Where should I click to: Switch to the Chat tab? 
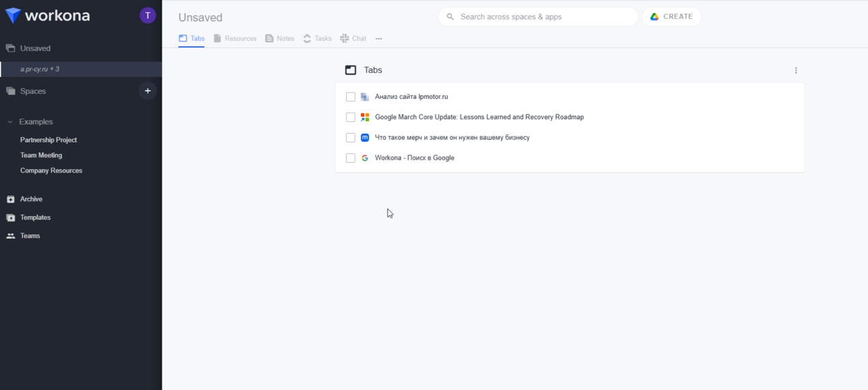click(x=353, y=39)
